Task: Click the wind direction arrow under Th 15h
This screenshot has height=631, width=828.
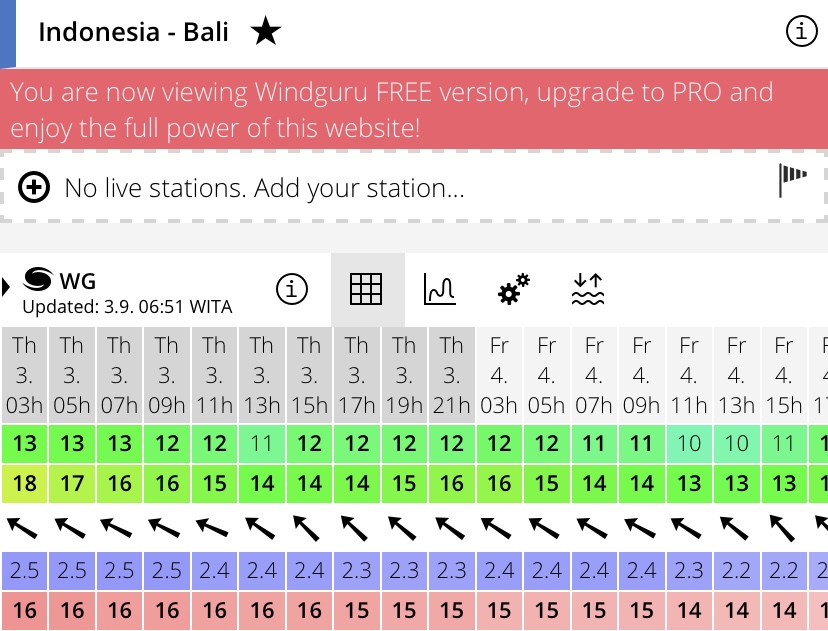Action: pos(308,528)
